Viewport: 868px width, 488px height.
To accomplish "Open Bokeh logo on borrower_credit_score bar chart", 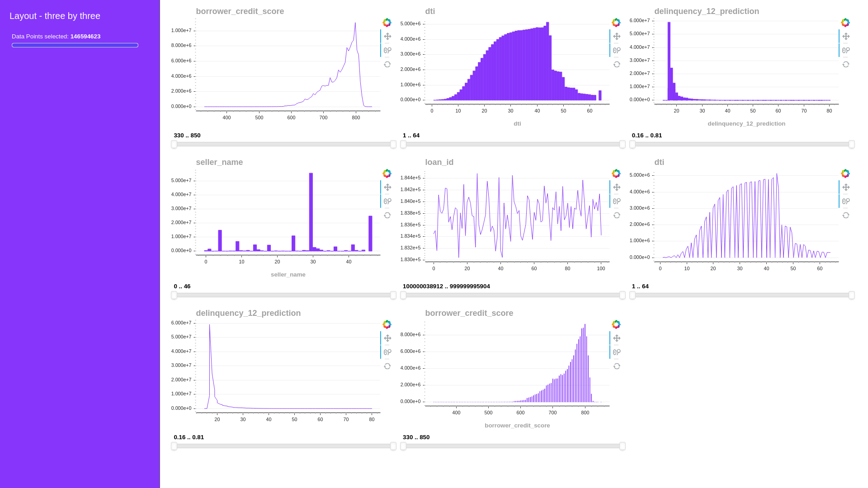I will tap(616, 324).
